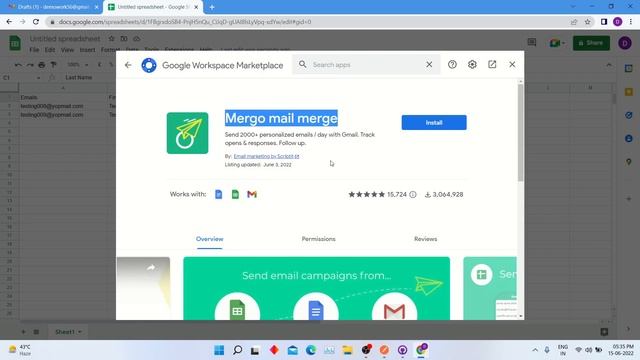Switch to the Reviews tab

pos(425,239)
